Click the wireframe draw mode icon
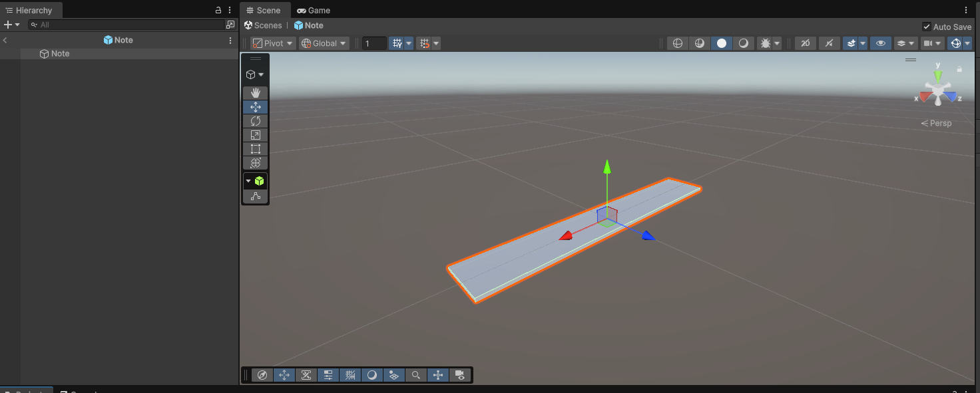 point(678,43)
